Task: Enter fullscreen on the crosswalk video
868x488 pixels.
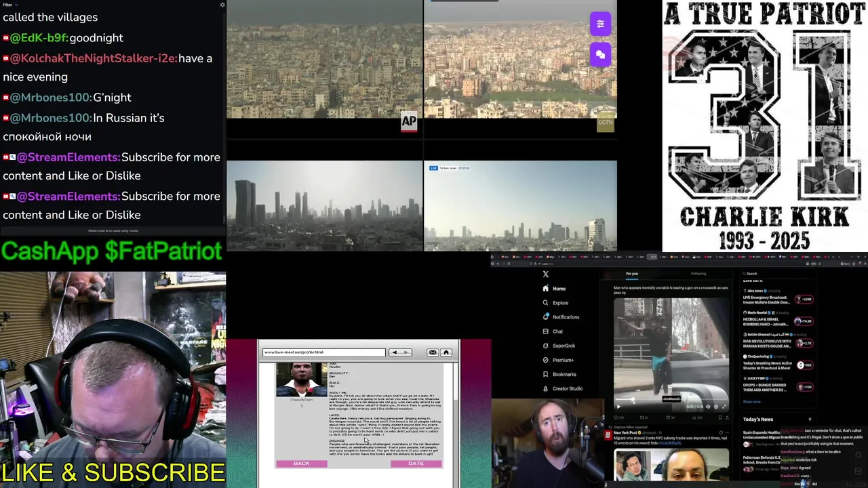Action: click(724, 407)
